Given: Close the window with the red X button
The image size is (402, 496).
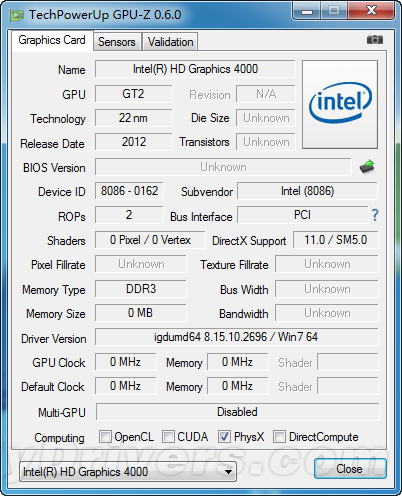Looking at the screenshot, I should tap(371, 11).
